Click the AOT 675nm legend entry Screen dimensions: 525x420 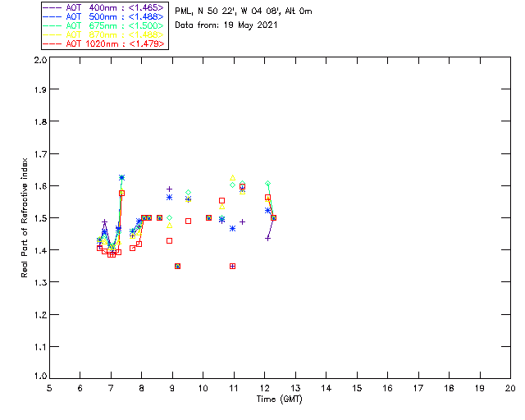(x=104, y=25)
